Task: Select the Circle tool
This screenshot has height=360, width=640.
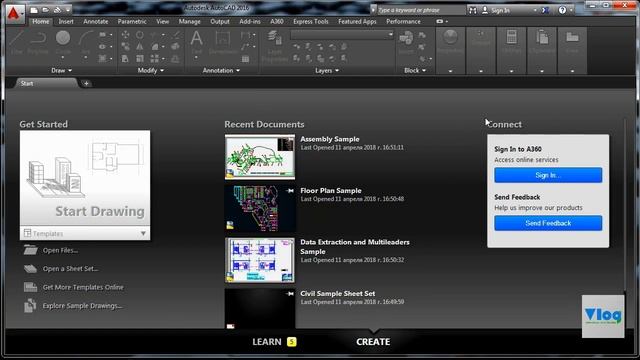Action: point(63,42)
